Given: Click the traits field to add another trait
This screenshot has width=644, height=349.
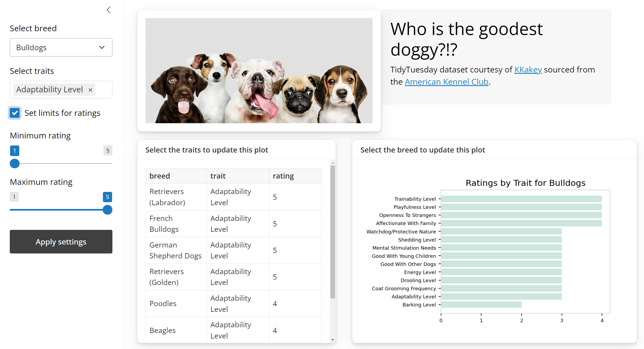Looking at the screenshot, I should click(105, 90).
